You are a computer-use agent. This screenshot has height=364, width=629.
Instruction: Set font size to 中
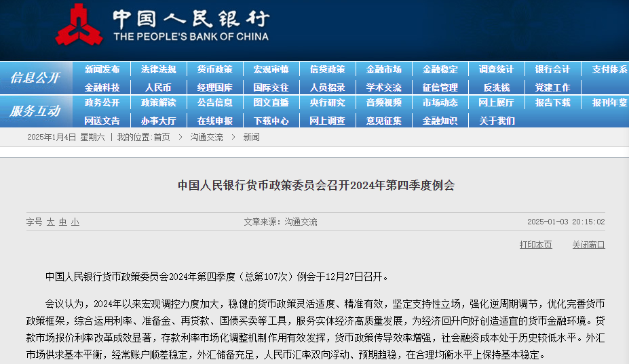(x=63, y=222)
